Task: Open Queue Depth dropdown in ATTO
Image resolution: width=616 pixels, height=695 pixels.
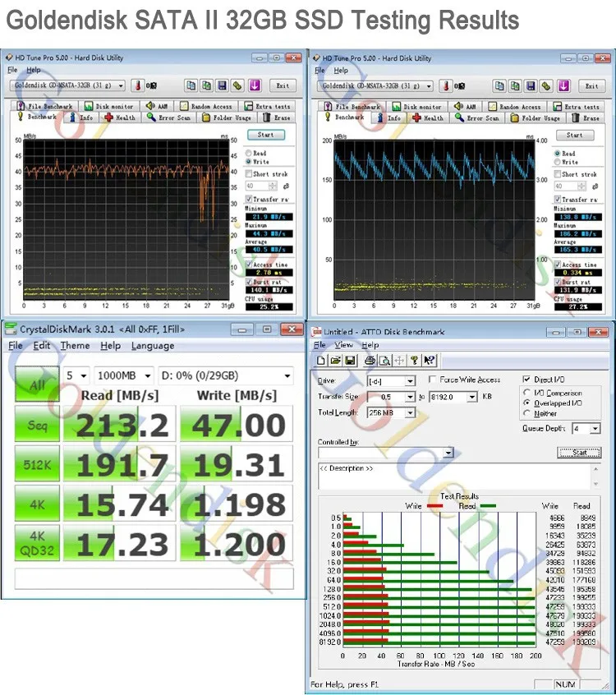Action: [595, 429]
